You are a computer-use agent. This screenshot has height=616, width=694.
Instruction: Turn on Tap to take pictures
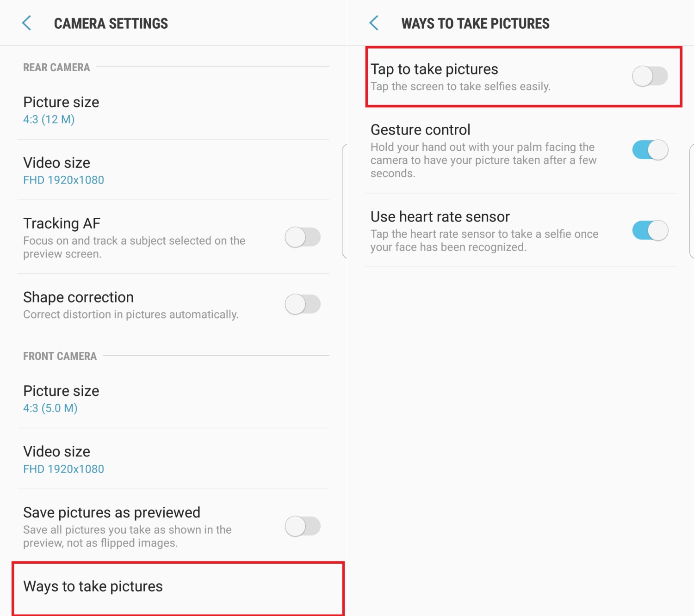click(650, 76)
